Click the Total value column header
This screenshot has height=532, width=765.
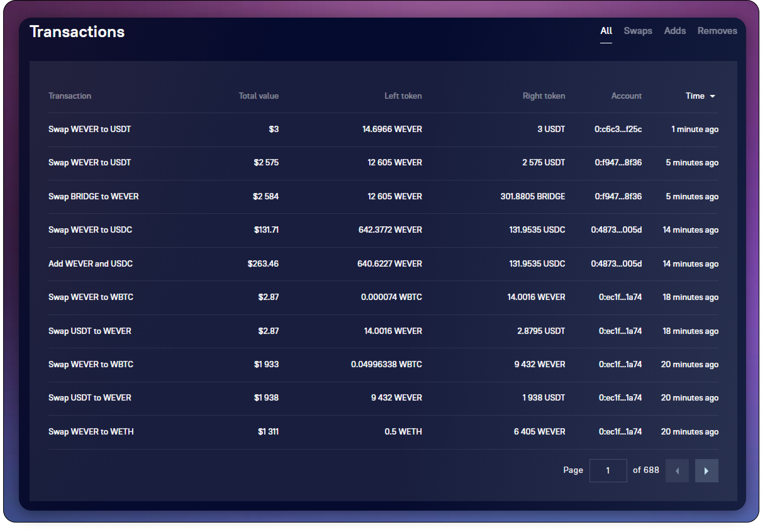pos(258,96)
